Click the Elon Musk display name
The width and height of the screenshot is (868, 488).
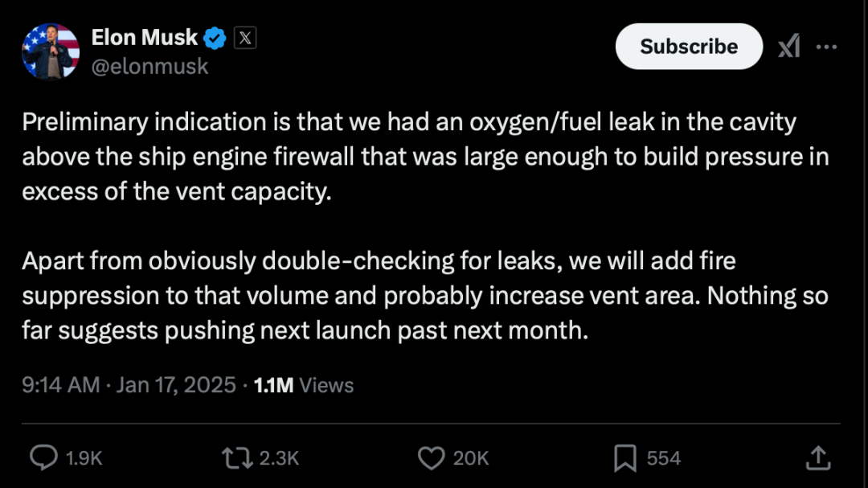click(144, 38)
